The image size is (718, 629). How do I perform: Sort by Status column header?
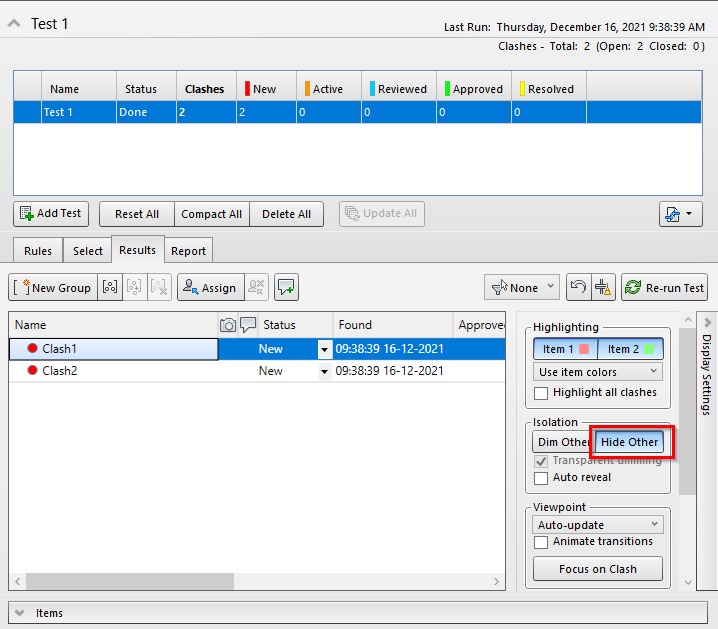coord(295,325)
